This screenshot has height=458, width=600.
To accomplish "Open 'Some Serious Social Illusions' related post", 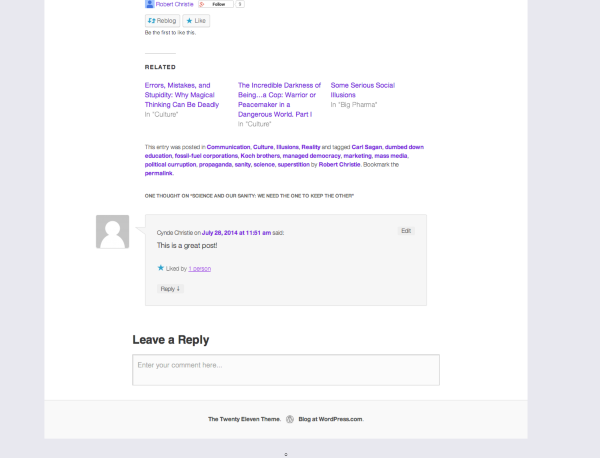I will [x=362, y=90].
